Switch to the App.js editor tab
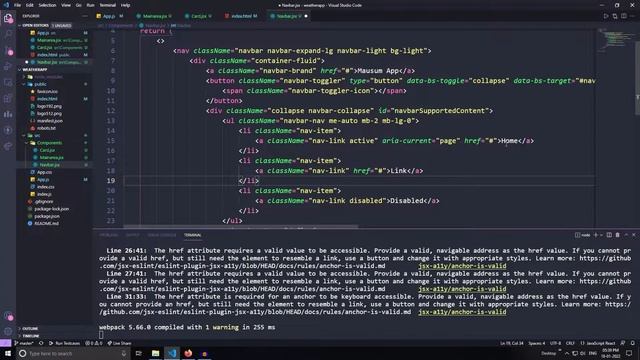640x360 pixels. (x=109, y=16)
